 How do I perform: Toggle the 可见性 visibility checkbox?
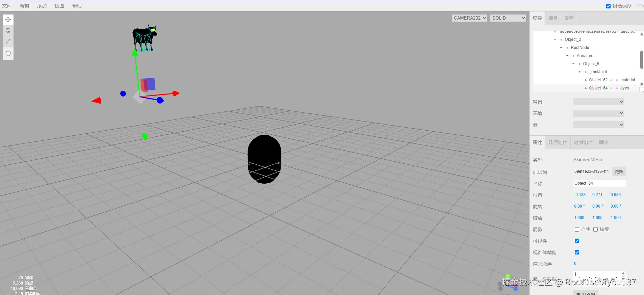point(577,241)
